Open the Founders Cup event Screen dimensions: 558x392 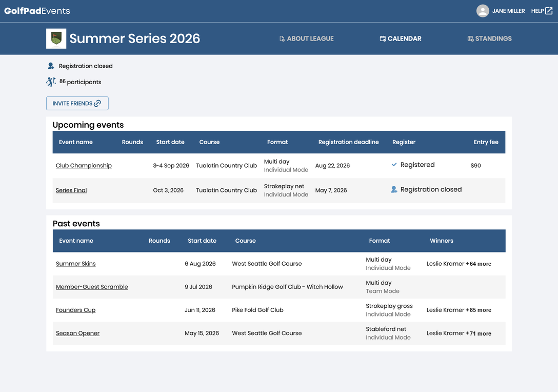[x=75, y=310]
